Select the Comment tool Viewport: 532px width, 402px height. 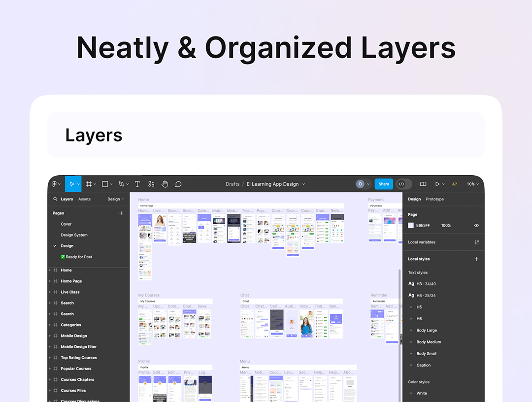[x=178, y=184]
